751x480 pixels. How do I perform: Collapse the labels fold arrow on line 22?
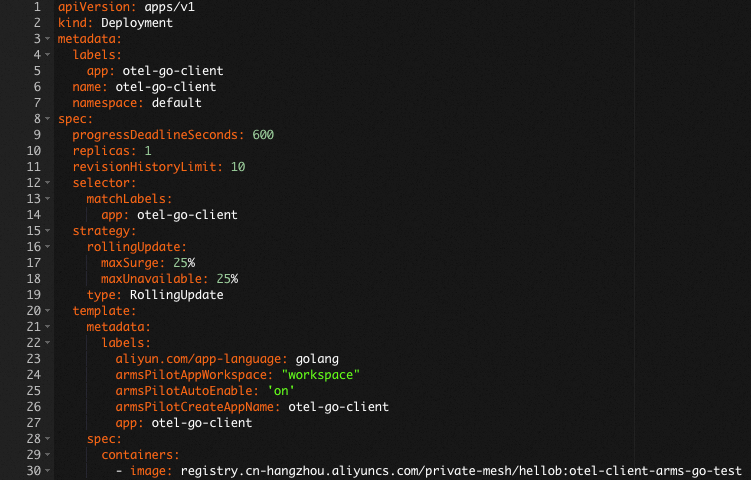click(x=47, y=343)
